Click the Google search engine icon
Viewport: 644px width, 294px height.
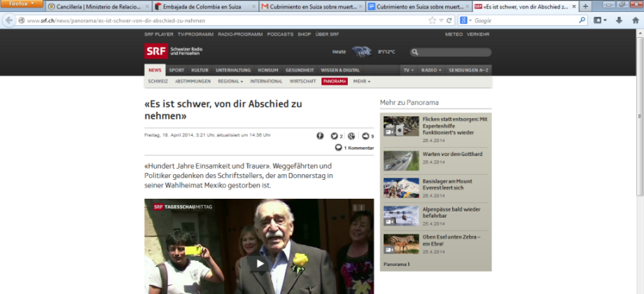[x=463, y=20]
